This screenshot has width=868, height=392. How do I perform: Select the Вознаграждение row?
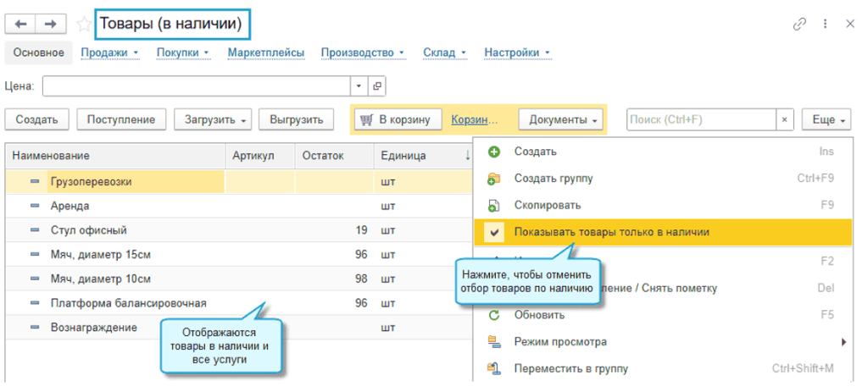point(239,328)
